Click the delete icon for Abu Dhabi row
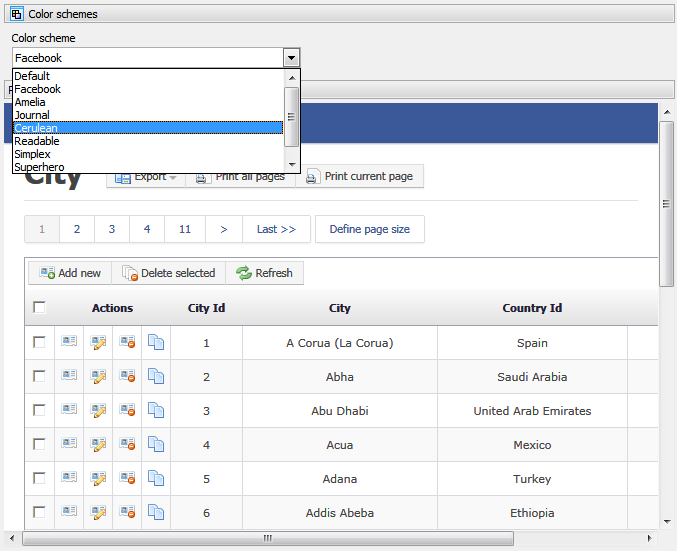The width and height of the screenshot is (677, 551). pyautogui.click(x=127, y=410)
